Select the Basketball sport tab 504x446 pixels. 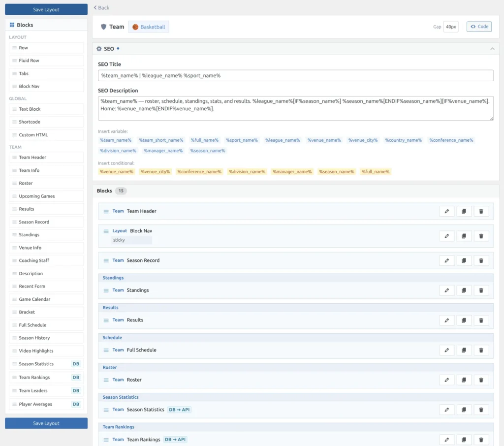click(x=149, y=27)
